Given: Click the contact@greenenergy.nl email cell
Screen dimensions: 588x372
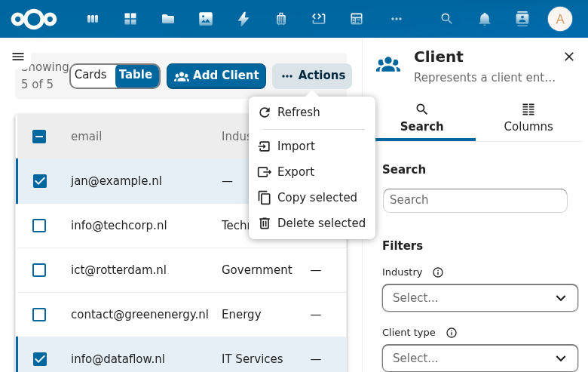Looking at the screenshot, I should [139, 315].
